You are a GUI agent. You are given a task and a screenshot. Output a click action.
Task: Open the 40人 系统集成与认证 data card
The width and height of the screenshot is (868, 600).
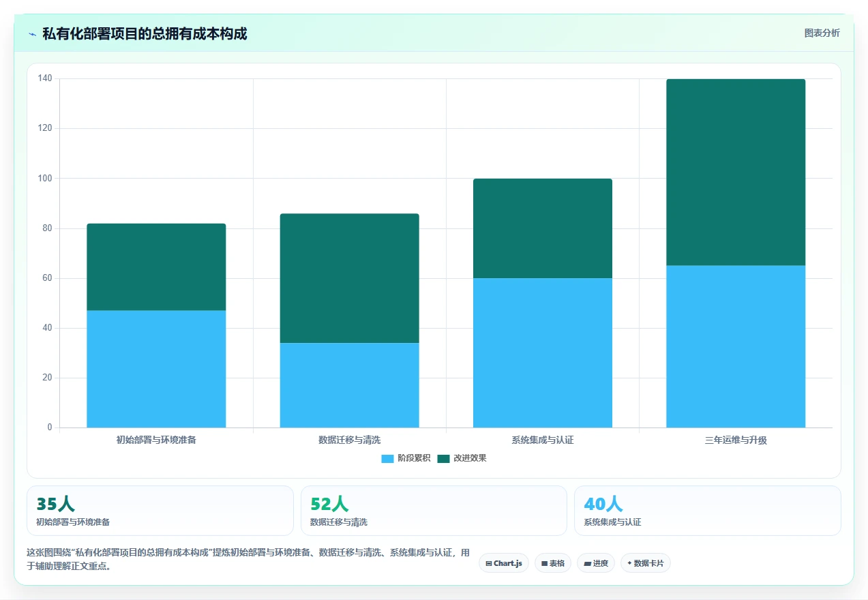(708, 511)
